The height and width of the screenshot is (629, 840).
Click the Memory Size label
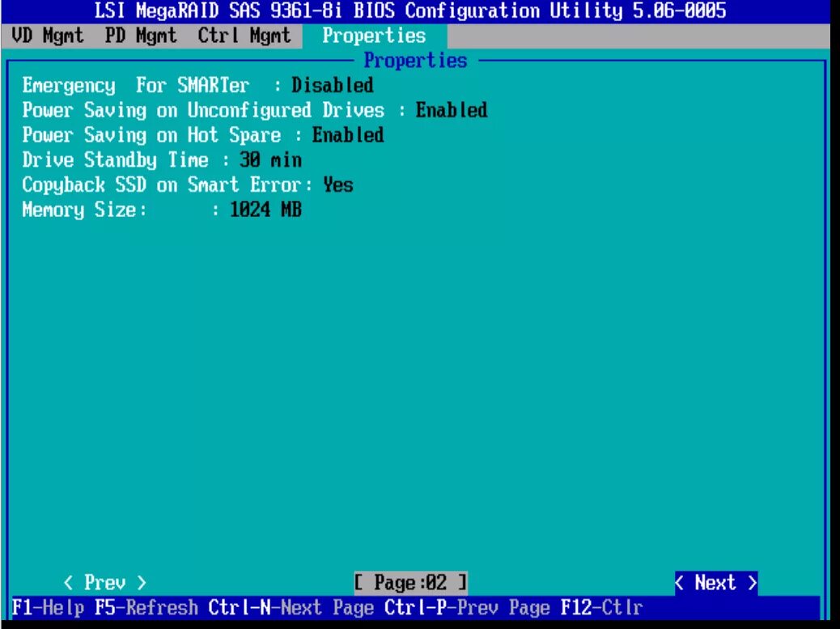(x=78, y=210)
